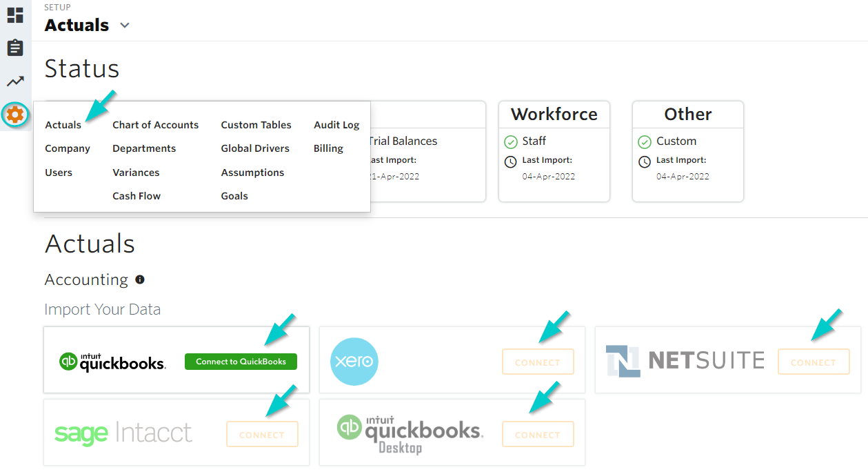Click the Import Your Data heading
This screenshot has height=472, width=868.
coord(103,310)
